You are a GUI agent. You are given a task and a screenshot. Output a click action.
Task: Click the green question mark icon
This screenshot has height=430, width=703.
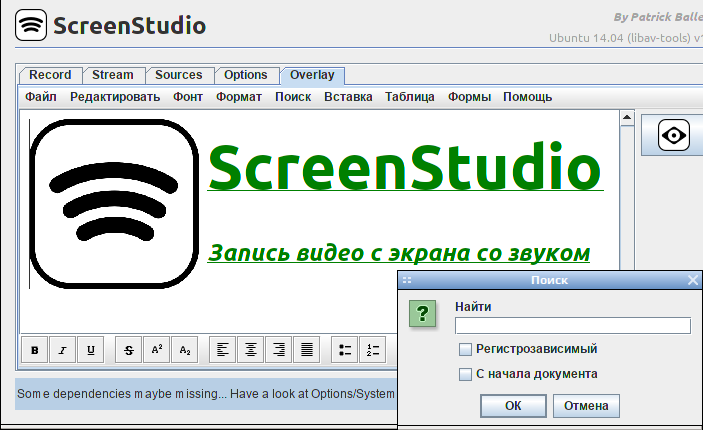422,313
